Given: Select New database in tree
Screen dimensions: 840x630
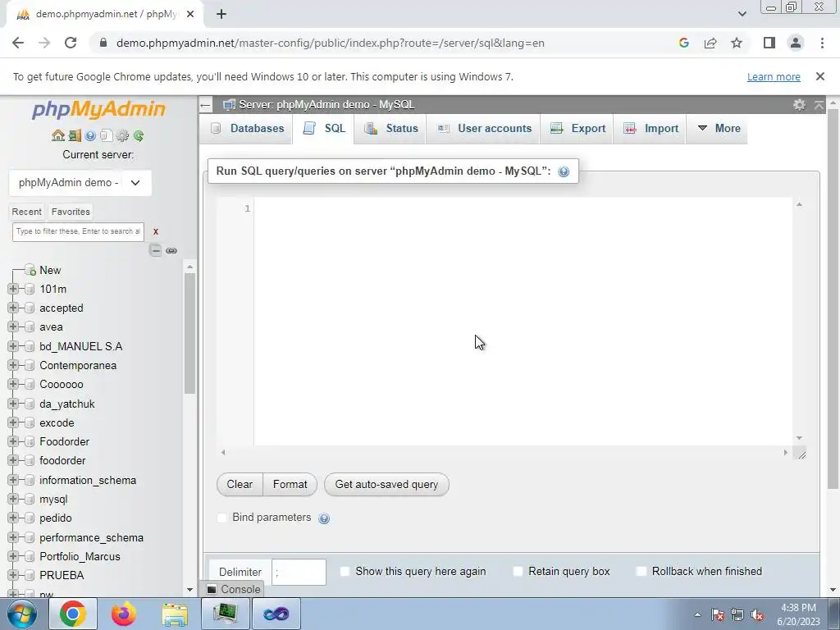Looking at the screenshot, I should pos(50,270).
